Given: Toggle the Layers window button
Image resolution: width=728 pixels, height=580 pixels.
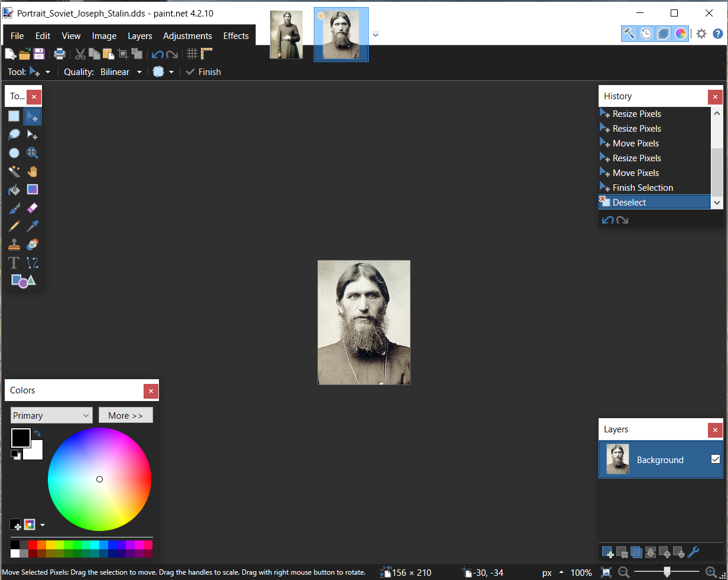Looking at the screenshot, I should tap(664, 34).
